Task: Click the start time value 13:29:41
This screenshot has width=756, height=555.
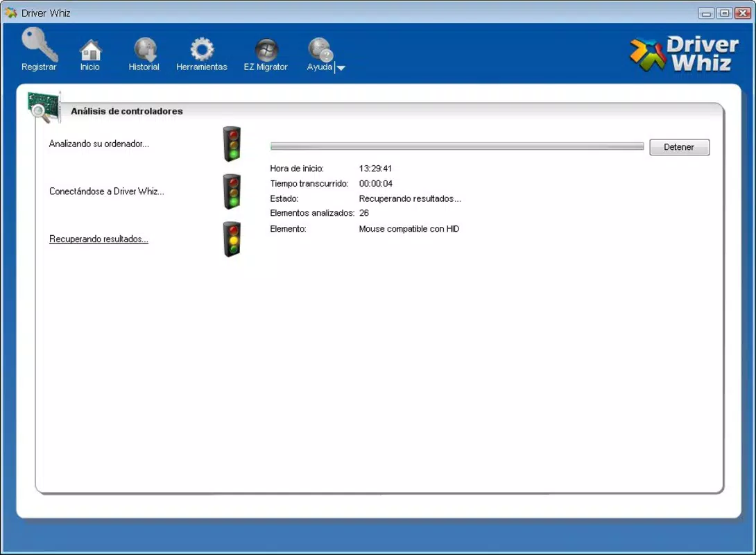Action: (x=375, y=169)
